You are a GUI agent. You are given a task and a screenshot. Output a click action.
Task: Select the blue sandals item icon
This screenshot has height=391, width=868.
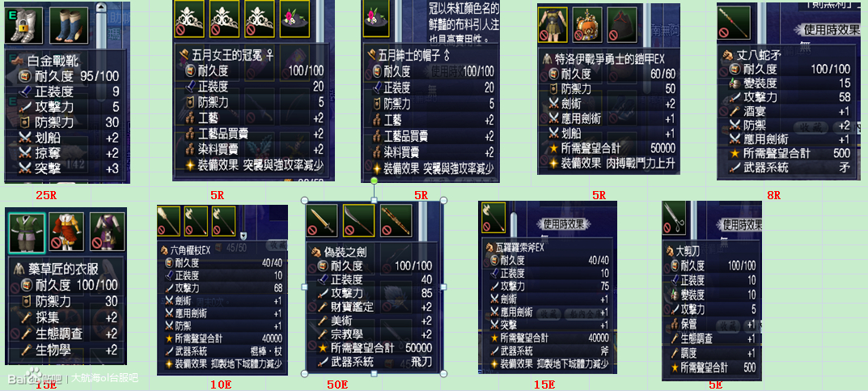coord(68,26)
